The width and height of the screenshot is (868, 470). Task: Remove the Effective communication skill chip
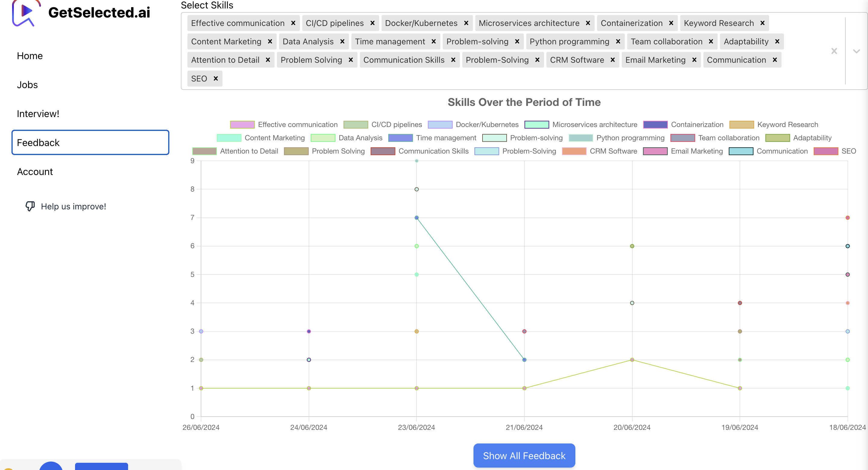click(x=294, y=23)
